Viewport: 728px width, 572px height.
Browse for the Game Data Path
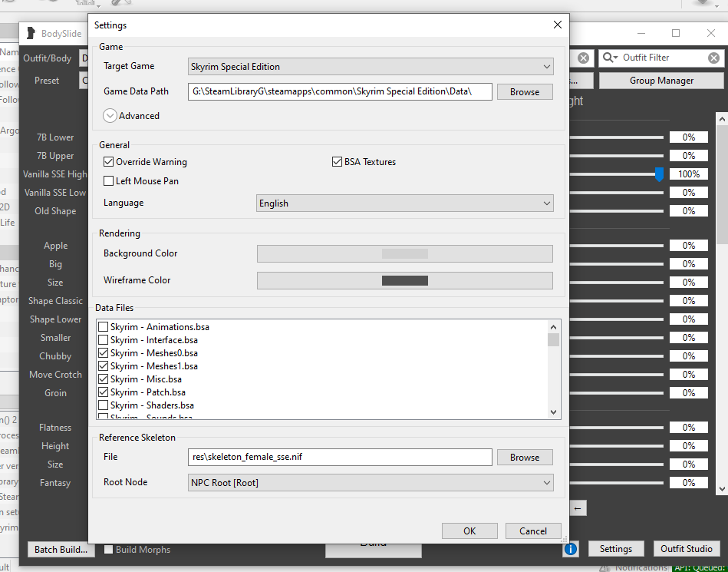pos(525,92)
